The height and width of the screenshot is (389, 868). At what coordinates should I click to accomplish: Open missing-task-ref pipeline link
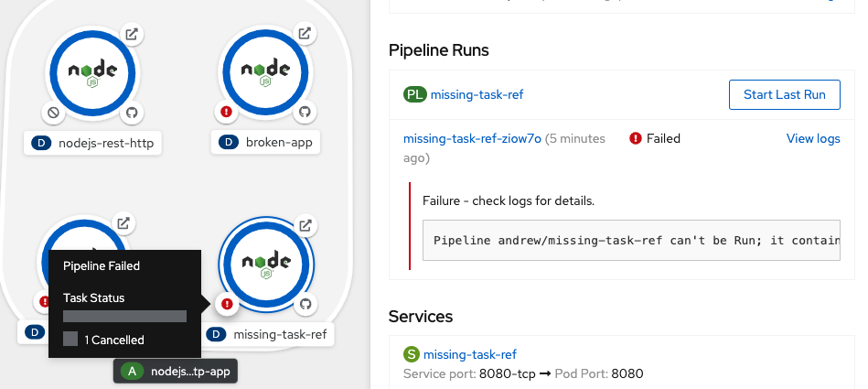[x=476, y=94]
